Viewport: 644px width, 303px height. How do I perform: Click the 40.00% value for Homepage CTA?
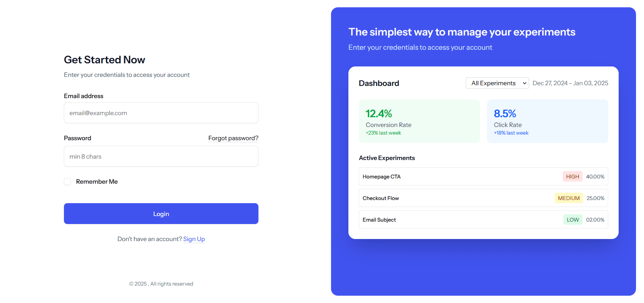tap(595, 176)
